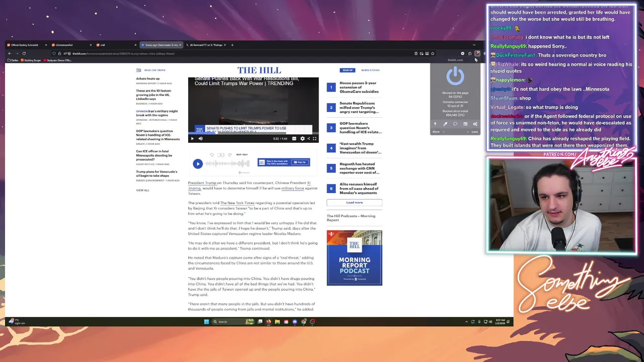This screenshot has height=362, width=644.
Task: Open the President Trump link in article
Action: coord(202,183)
